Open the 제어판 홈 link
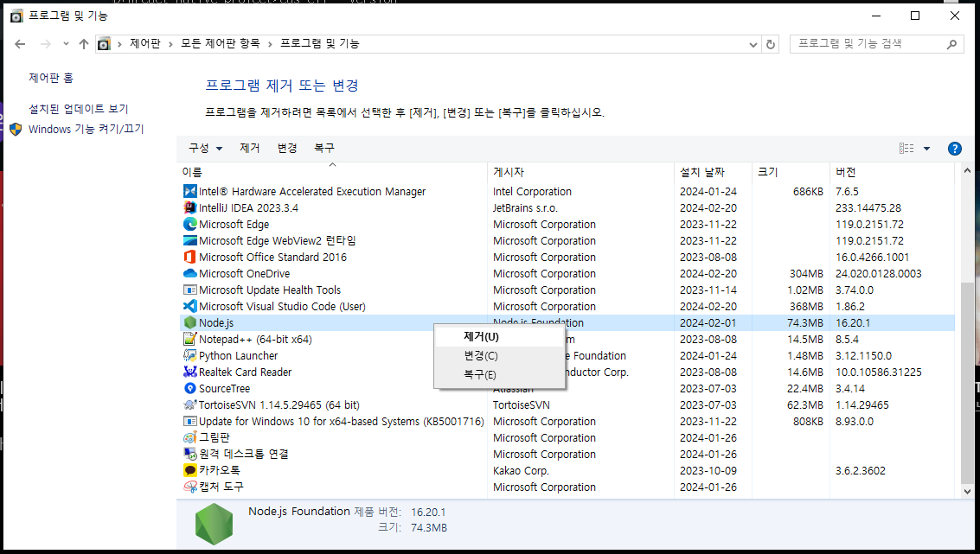The width and height of the screenshot is (980, 554). [x=51, y=78]
